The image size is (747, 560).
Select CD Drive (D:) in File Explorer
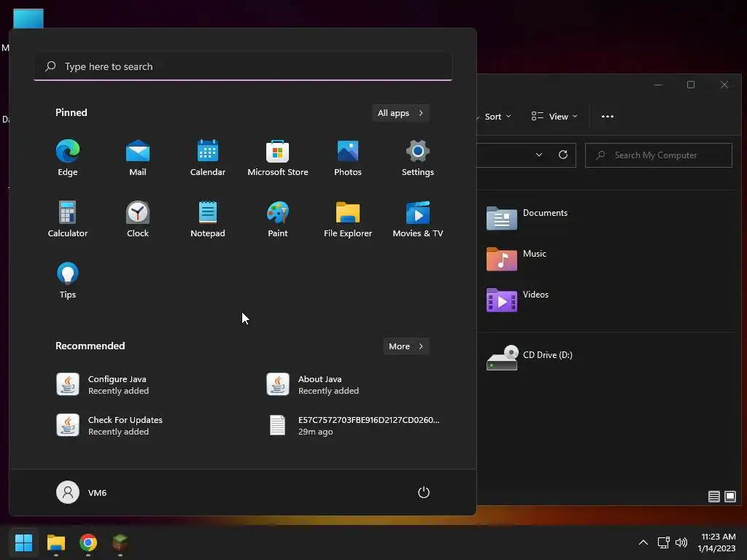pyautogui.click(x=530, y=358)
